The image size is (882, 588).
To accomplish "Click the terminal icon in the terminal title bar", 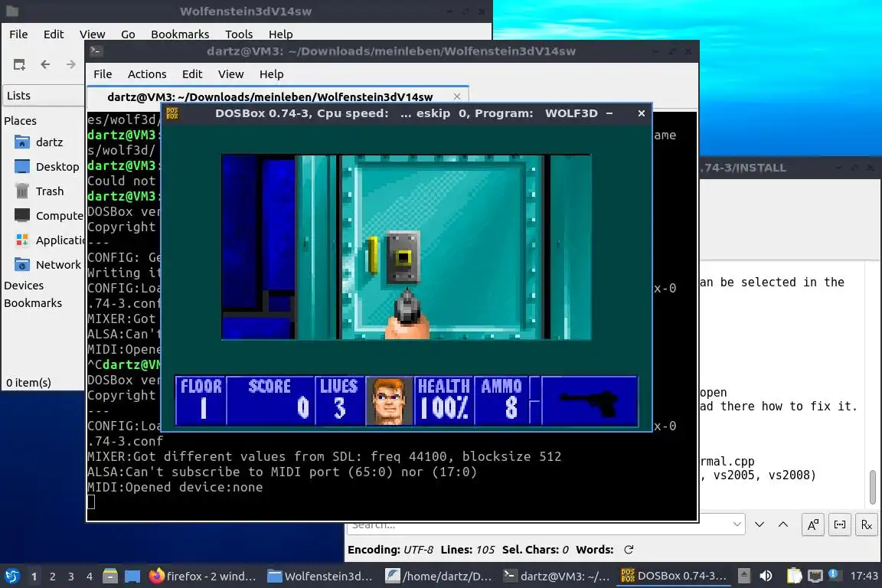I will 96,51.
